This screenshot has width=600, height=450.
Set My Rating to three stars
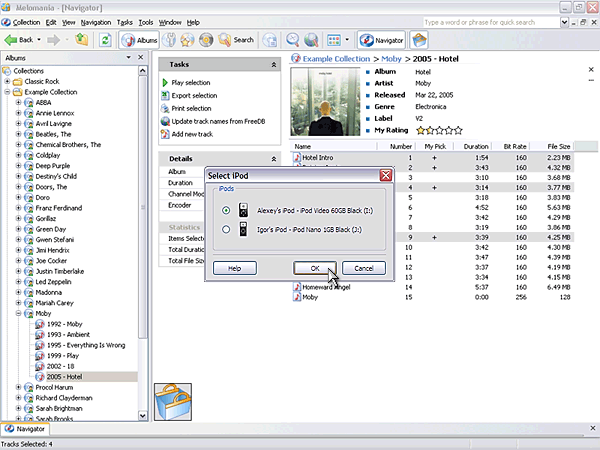click(x=439, y=130)
